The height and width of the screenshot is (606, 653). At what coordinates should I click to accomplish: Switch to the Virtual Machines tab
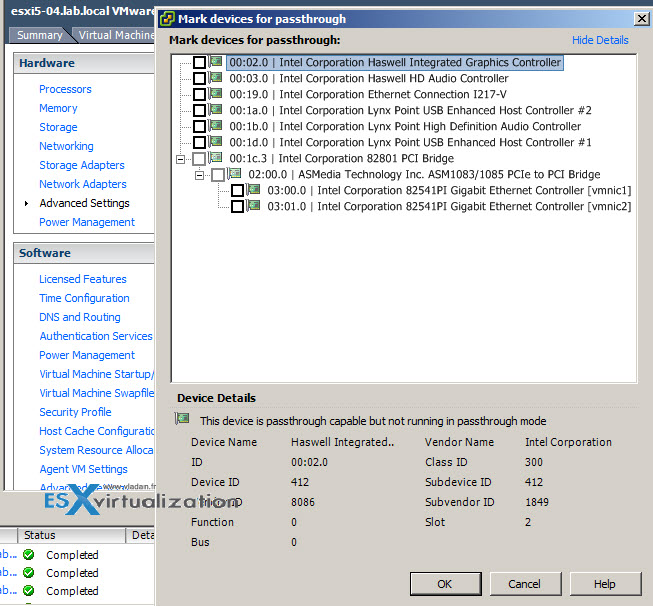coord(116,35)
